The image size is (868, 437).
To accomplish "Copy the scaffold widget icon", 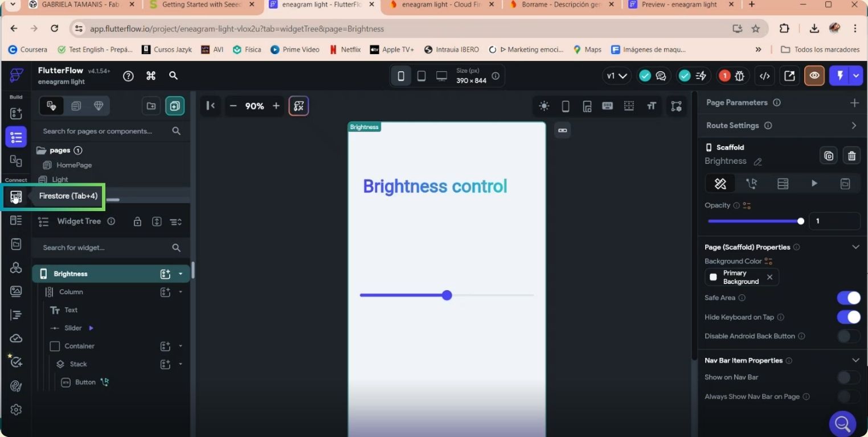I will (x=829, y=155).
